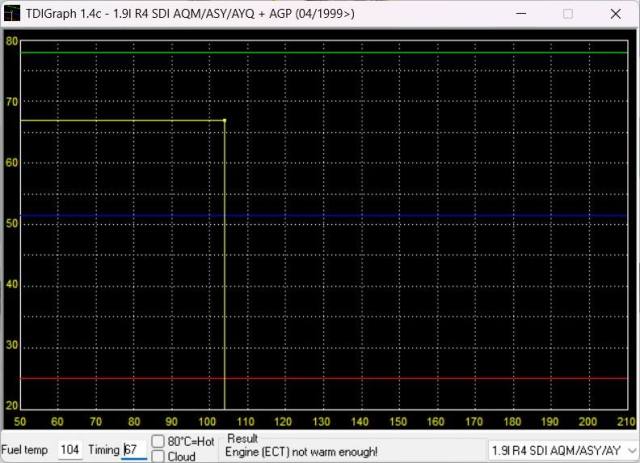Minimize the TDIGraph window
The width and height of the screenshot is (640, 463).
click(x=520, y=14)
